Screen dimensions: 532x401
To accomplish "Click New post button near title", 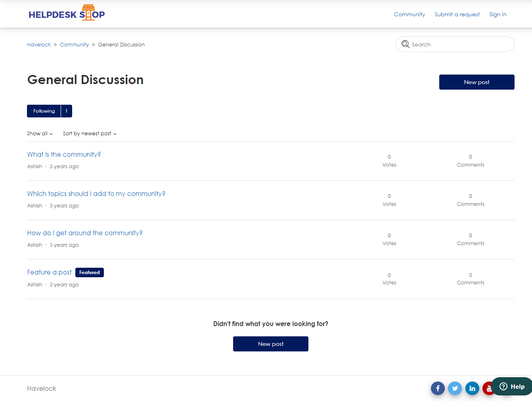I will pyautogui.click(x=477, y=82).
